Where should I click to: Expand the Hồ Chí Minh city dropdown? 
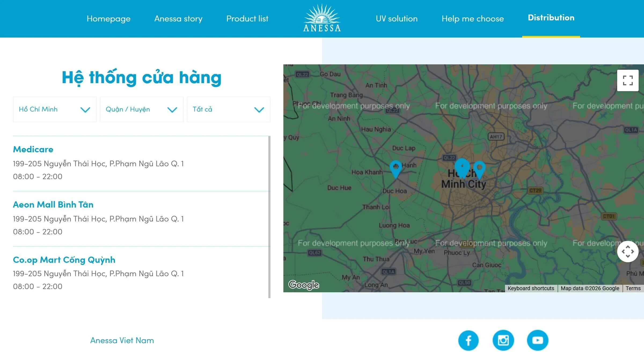click(55, 109)
